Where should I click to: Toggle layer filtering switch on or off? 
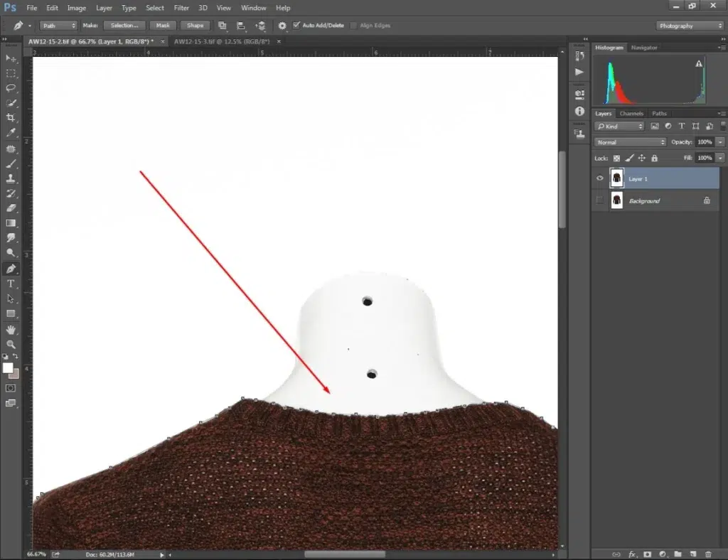[x=723, y=126]
